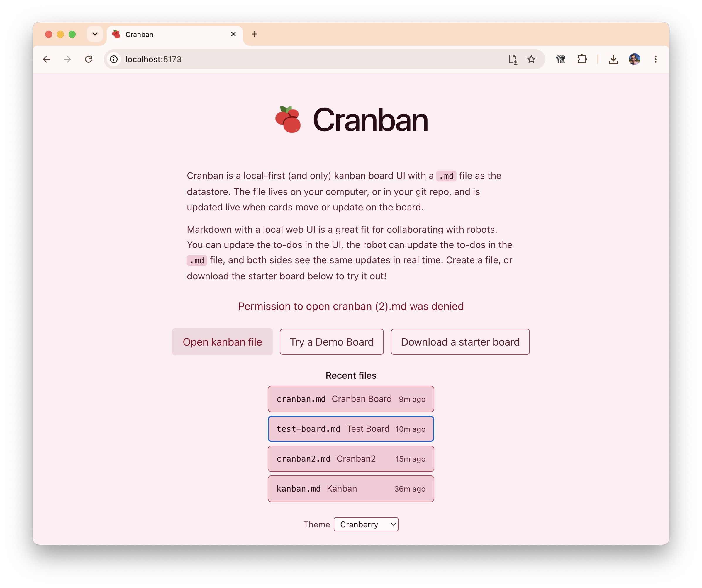Go back using the browser back arrow
Screen dimensions: 702x588
coord(46,59)
